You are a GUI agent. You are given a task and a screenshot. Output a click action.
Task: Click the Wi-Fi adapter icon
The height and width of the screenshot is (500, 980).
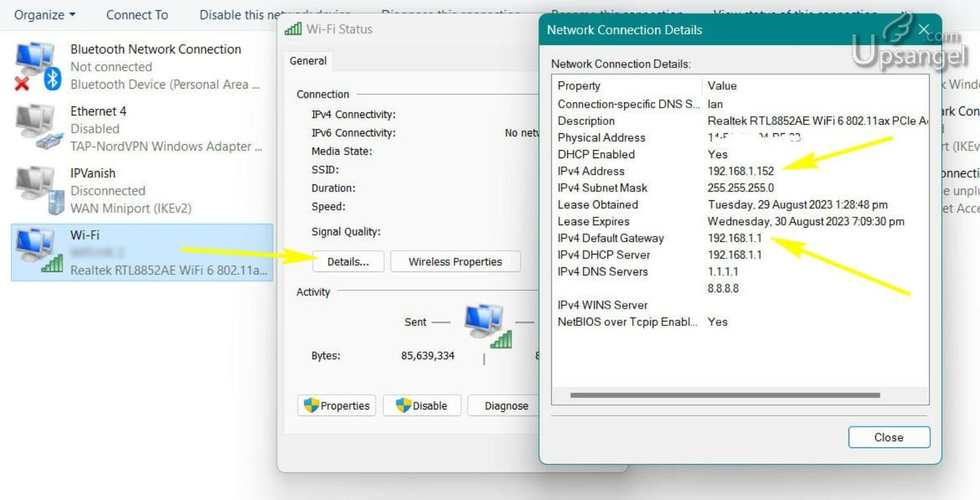(37, 252)
